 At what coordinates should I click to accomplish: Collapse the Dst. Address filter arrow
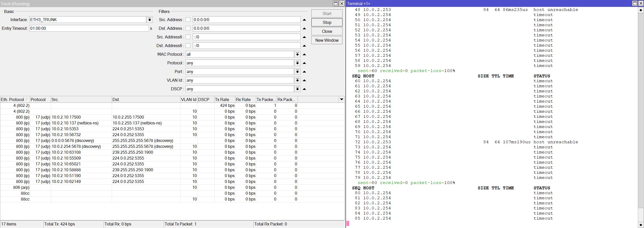point(304,28)
